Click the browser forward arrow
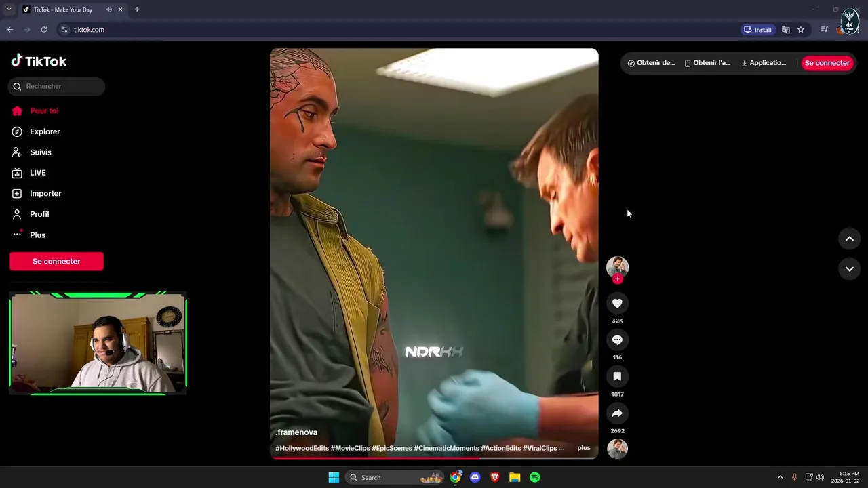This screenshot has height=488, width=868. (x=27, y=30)
